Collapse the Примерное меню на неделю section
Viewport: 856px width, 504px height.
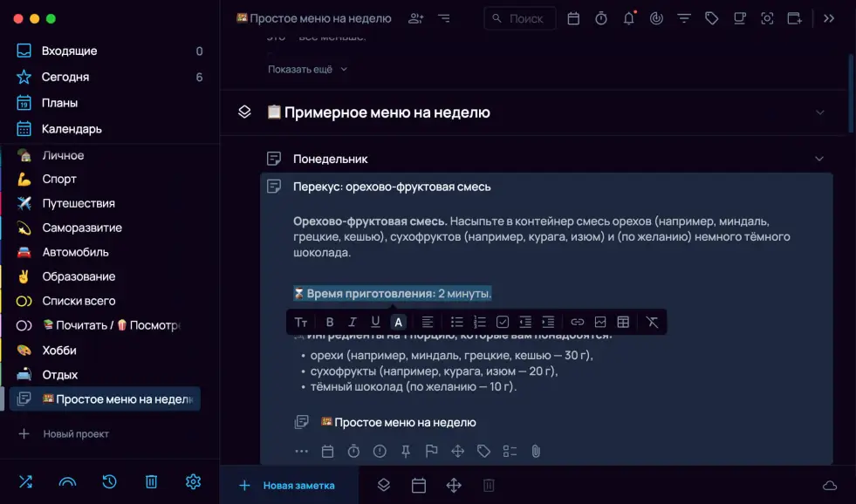click(818, 112)
